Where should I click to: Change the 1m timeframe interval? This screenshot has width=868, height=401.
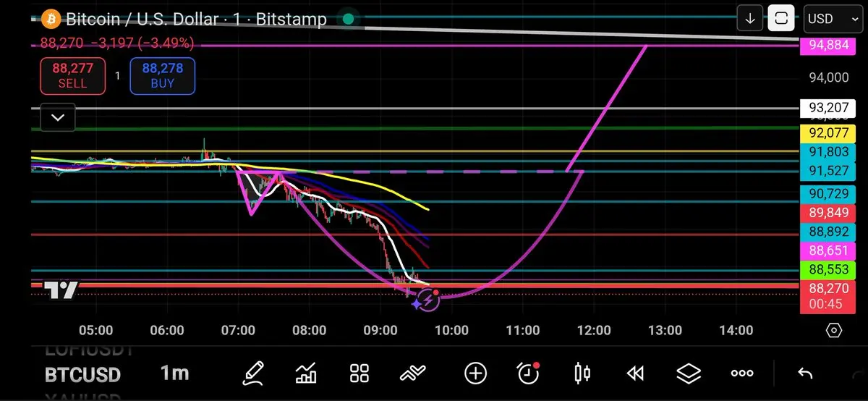174,373
